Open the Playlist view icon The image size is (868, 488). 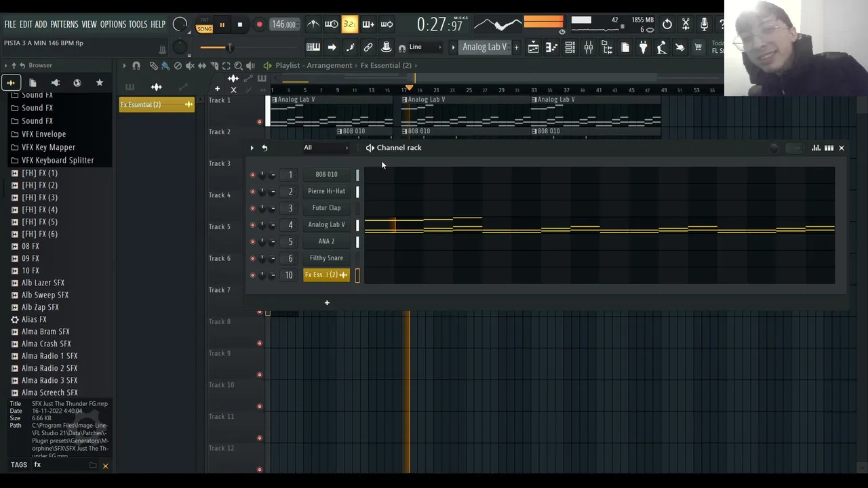coord(534,47)
